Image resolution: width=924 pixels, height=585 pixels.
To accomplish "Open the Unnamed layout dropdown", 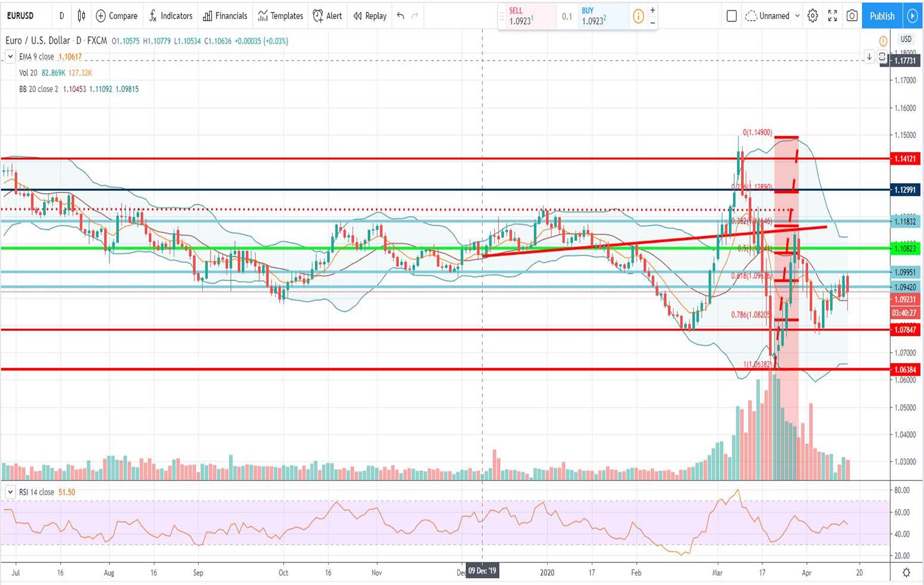I will pyautogui.click(x=773, y=16).
